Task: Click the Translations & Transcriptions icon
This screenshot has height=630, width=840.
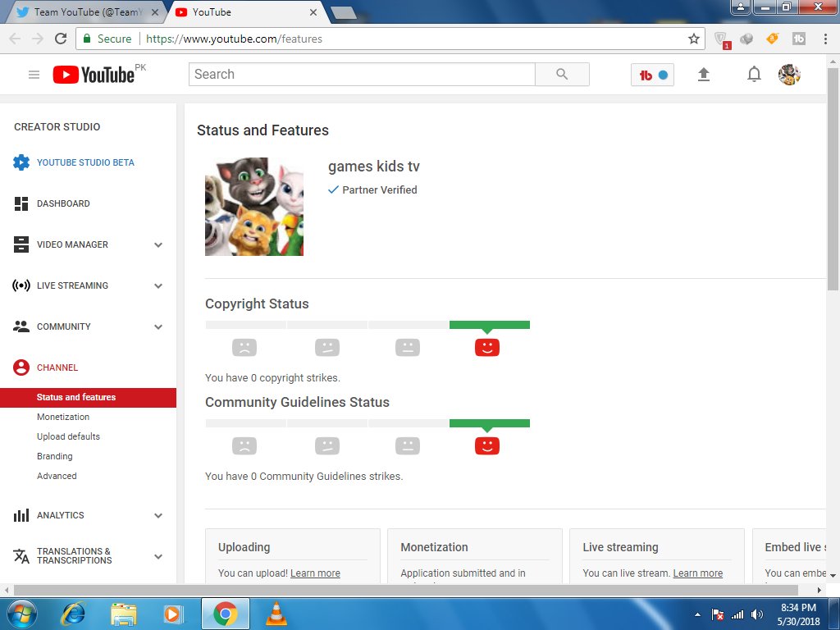Action: pos(21,556)
